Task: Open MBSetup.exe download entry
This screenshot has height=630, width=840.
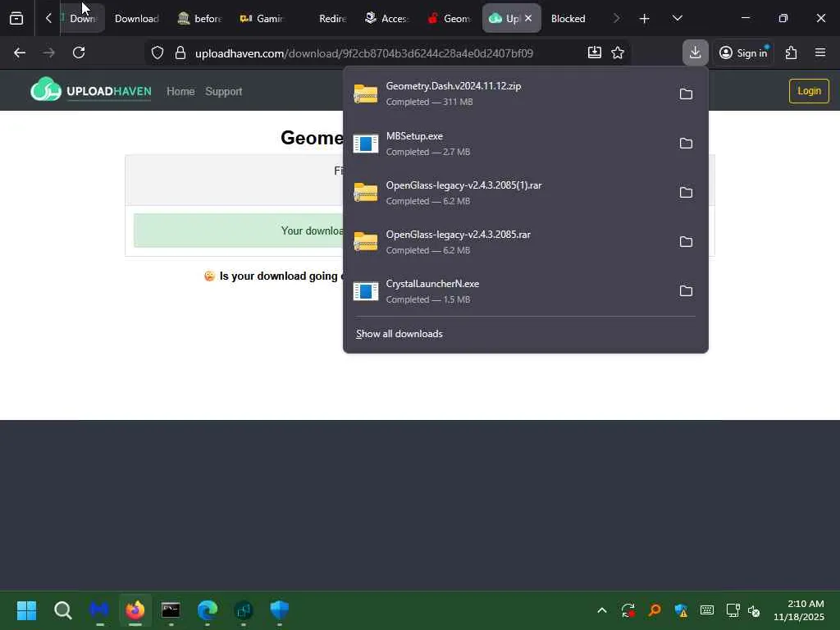Action: (x=509, y=143)
